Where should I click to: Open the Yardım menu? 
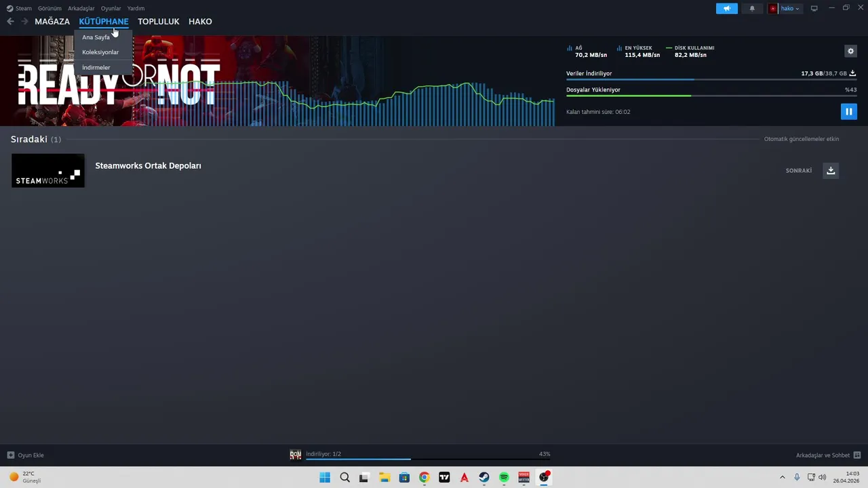[136, 8]
